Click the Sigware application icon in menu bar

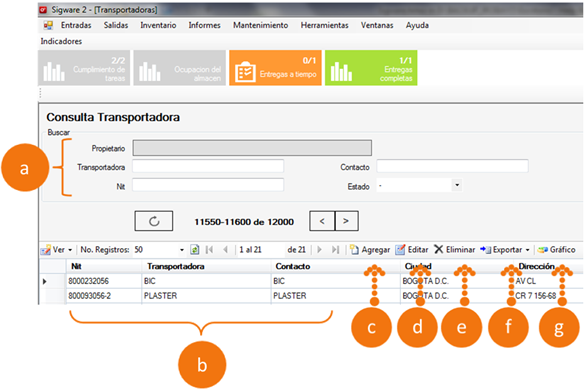(x=48, y=25)
